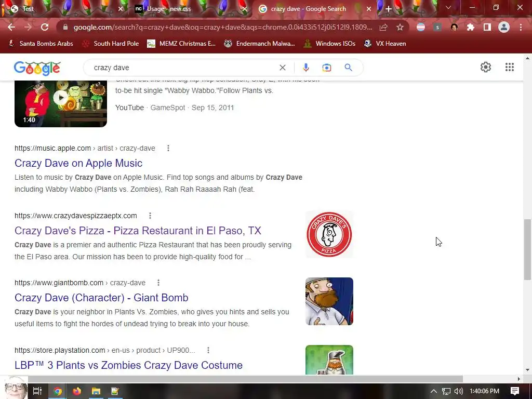Click the Chrome taskbar icon

pos(58,391)
